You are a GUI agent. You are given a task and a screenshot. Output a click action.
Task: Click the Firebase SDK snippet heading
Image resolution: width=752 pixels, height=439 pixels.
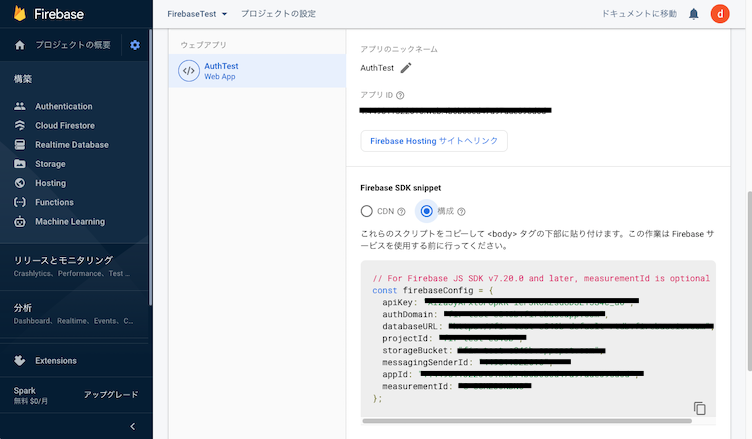point(400,188)
